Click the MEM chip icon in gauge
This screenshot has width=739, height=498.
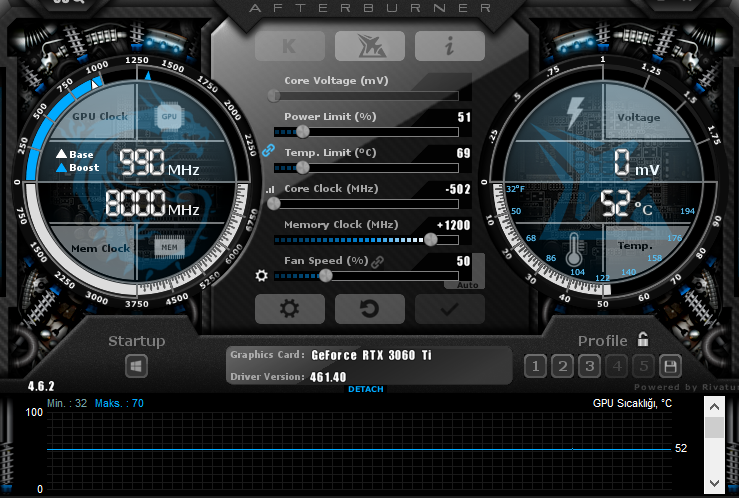[x=169, y=247]
